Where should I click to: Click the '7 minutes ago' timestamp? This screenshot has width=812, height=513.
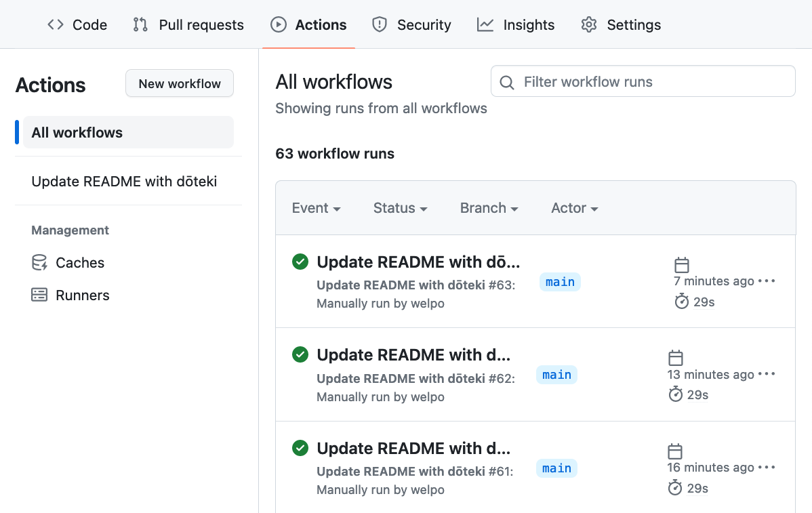pos(714,281)
